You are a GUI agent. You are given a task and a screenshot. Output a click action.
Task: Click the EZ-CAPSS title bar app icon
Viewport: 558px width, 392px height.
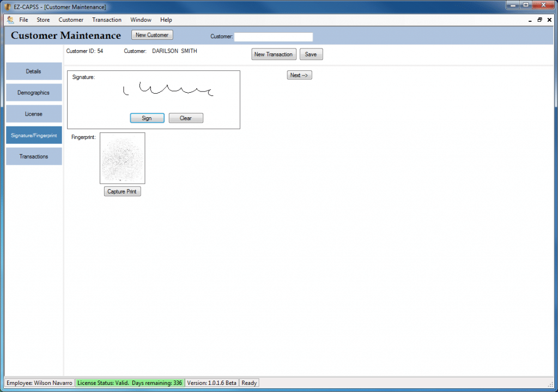coord(7,7)
